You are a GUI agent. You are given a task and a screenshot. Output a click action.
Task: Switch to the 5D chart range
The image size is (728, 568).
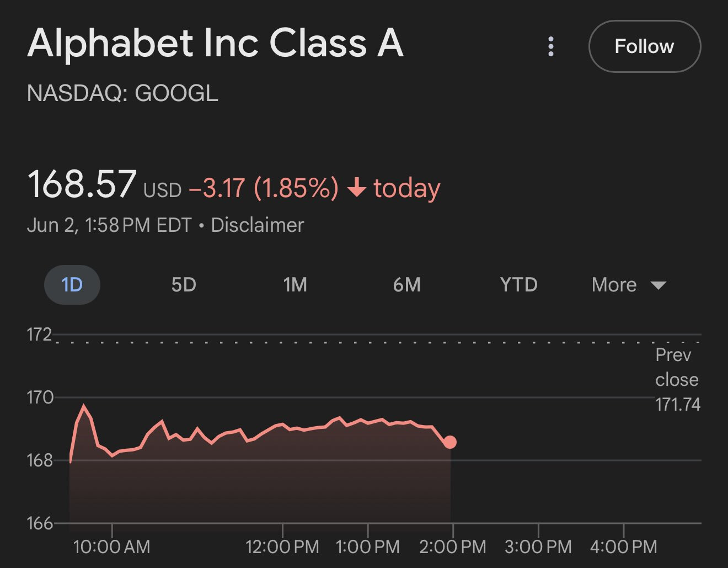tap(184, 285)
